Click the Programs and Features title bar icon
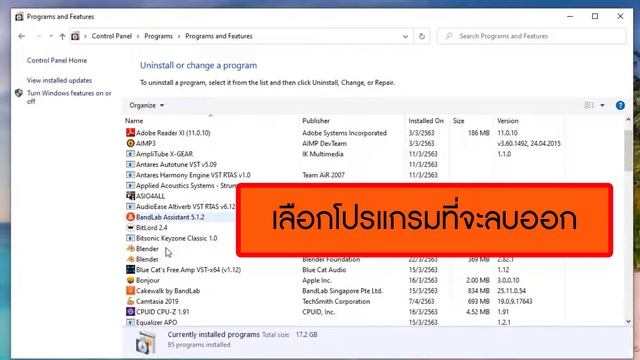 pyautogui.click(x=19, y=17)
